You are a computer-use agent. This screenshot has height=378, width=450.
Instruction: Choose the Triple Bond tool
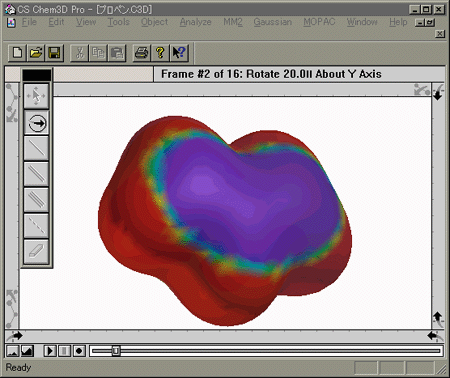point(36,200)
